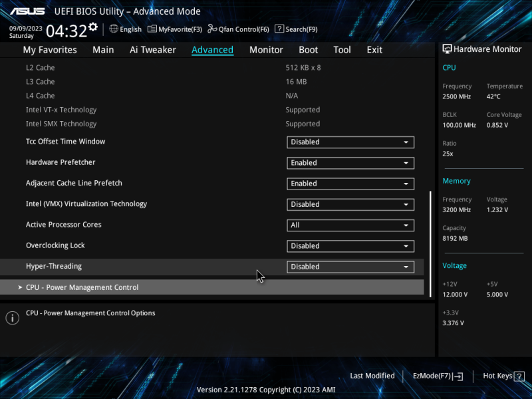Click the Ratio value 25x
Image resolution: width=532 pixels, height=399 pixels.
(448, 154)
